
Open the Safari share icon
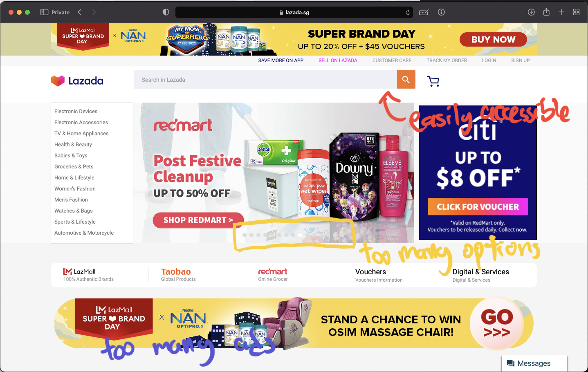coord(546,12)
